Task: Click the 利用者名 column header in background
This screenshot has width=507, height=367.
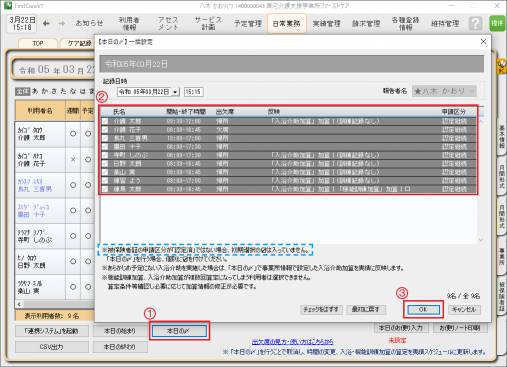Action: pyautogui.click(x=40, y=111)
